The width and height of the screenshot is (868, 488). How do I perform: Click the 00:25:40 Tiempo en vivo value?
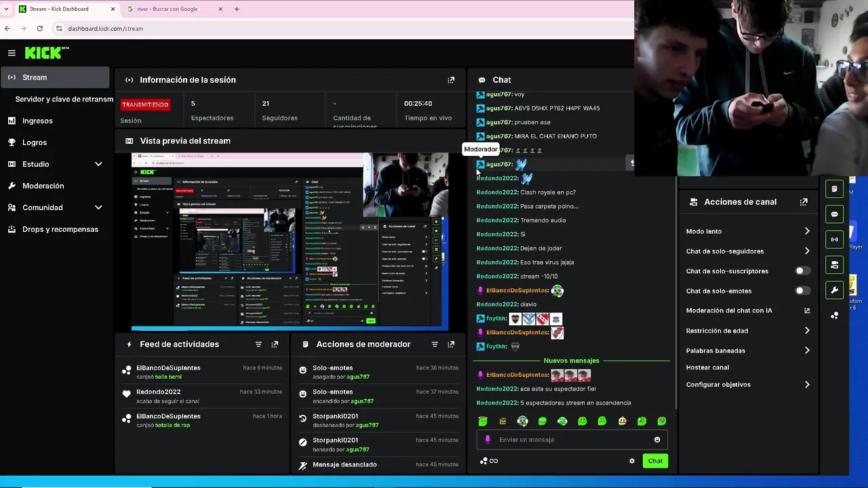pyautogui.click(x=418, y=104)
